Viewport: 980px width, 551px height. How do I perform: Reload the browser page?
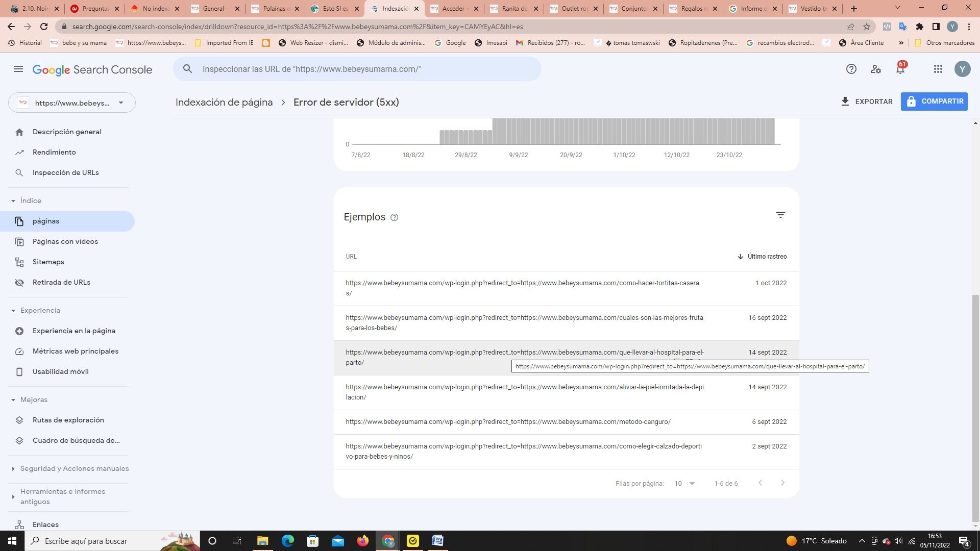click(x=44, y=27)
